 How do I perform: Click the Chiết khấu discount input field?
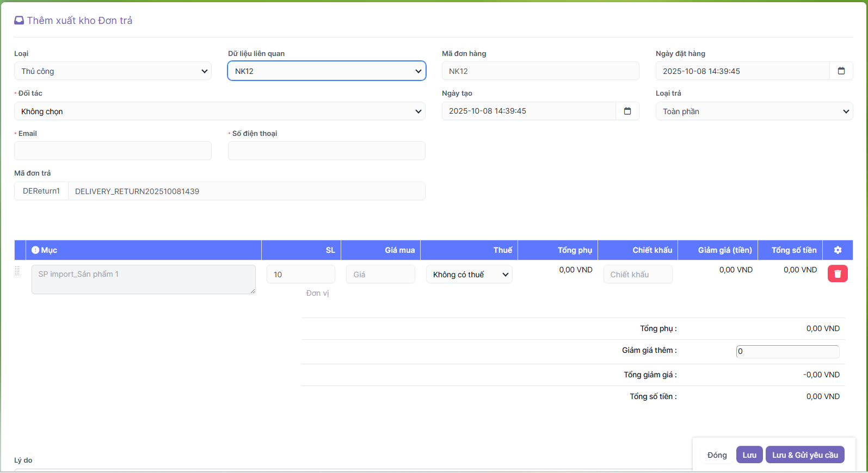point(637,275)
